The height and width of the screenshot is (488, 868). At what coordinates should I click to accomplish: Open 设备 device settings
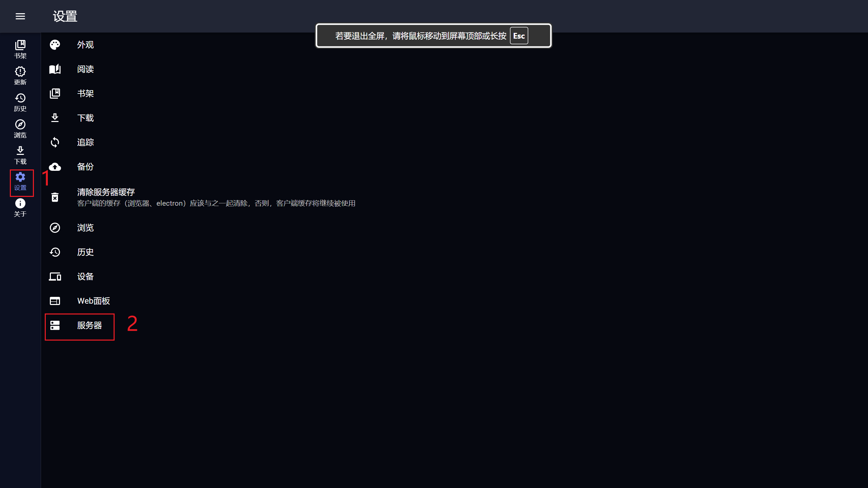pos(85,277)
